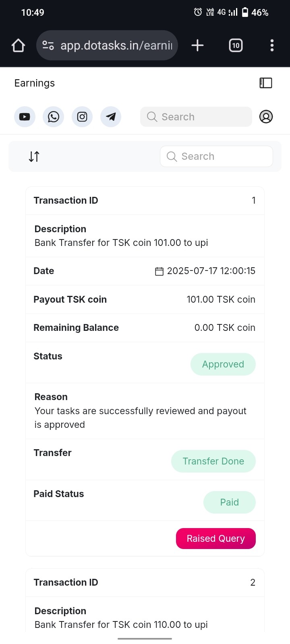Tap the address bar URL app.dotasks.in
Viewport: 290px width, 644px height.
[x=116, y=45]
